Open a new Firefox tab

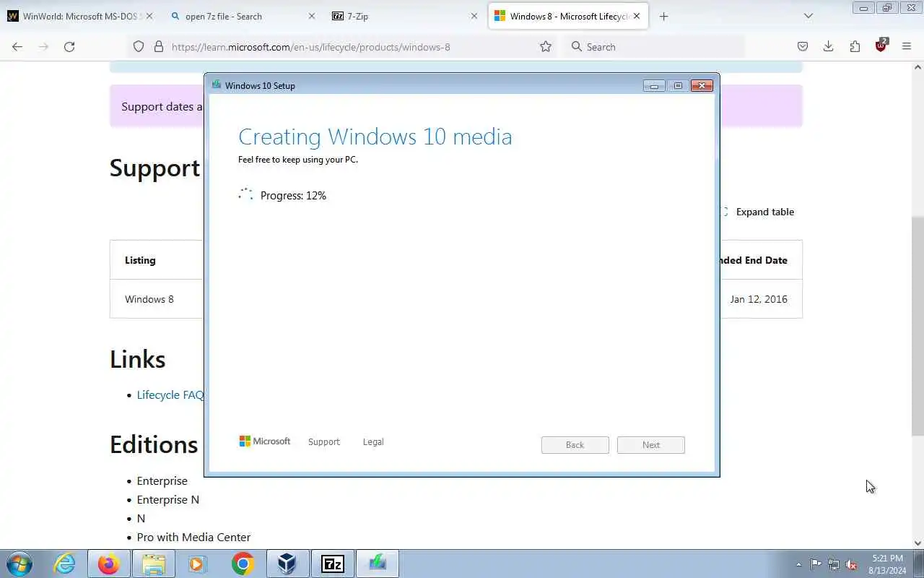pos(663,16)
